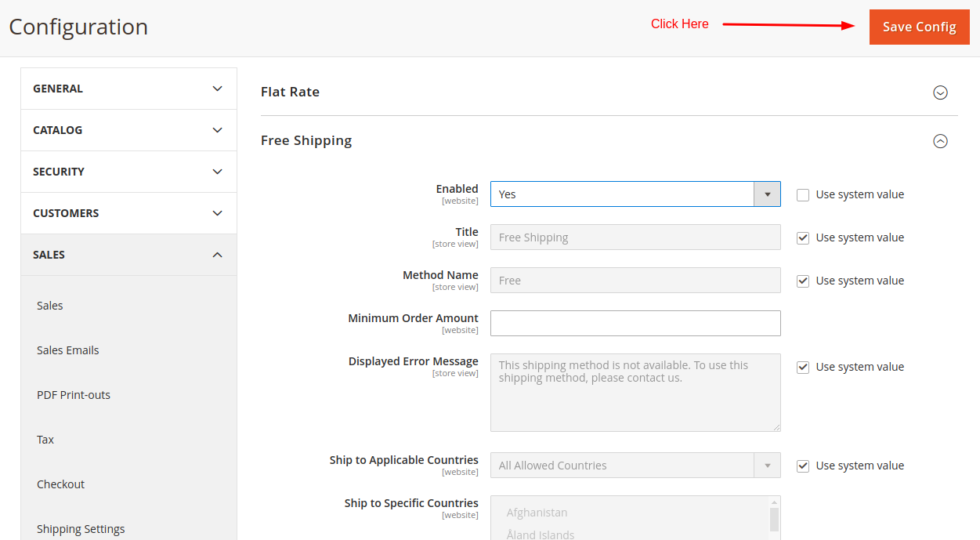This screenshot has height=540, width=980.
Task: Open the All Allowed Countries dropdown
Action: pos(635,466)
